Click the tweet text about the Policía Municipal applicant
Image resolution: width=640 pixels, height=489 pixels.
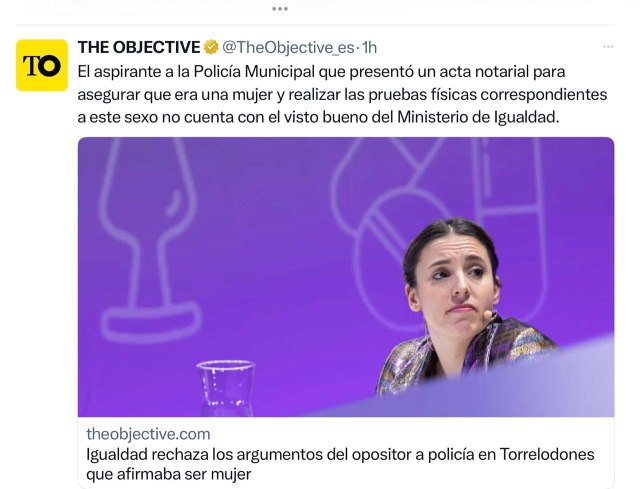pos(342,94)
